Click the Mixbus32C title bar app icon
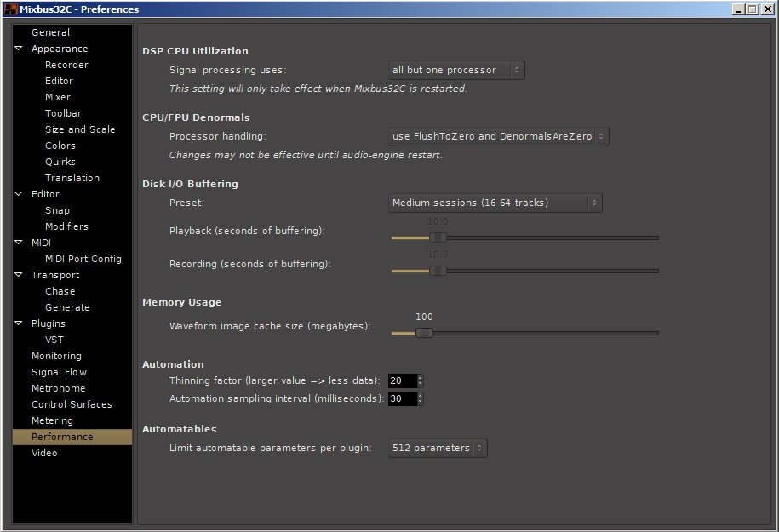 pos(10,9)
